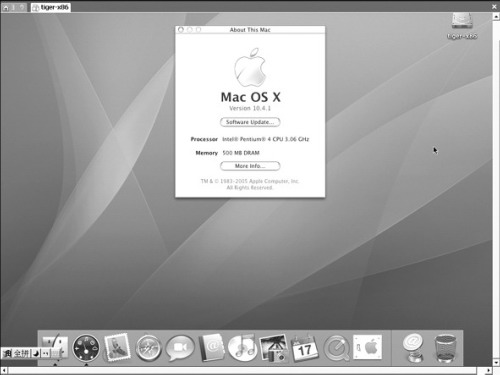
Task: Close the tiger-x86 tab with the X
Action: point(494,6)
